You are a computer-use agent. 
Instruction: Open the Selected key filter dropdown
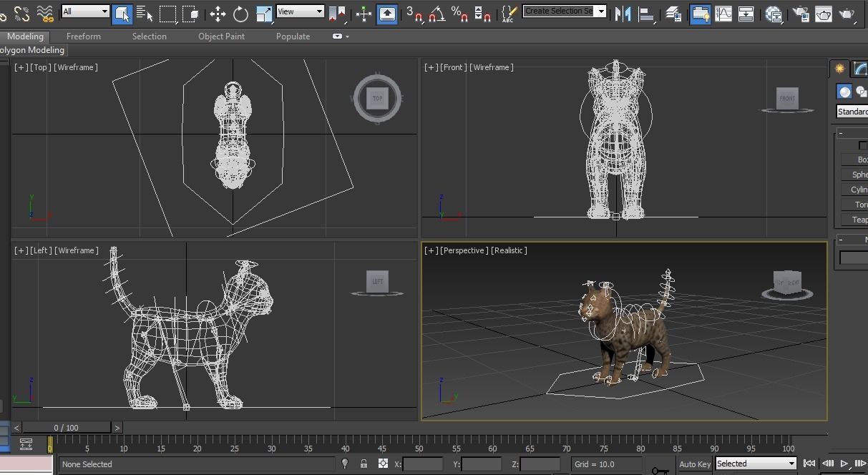[756, 464]
